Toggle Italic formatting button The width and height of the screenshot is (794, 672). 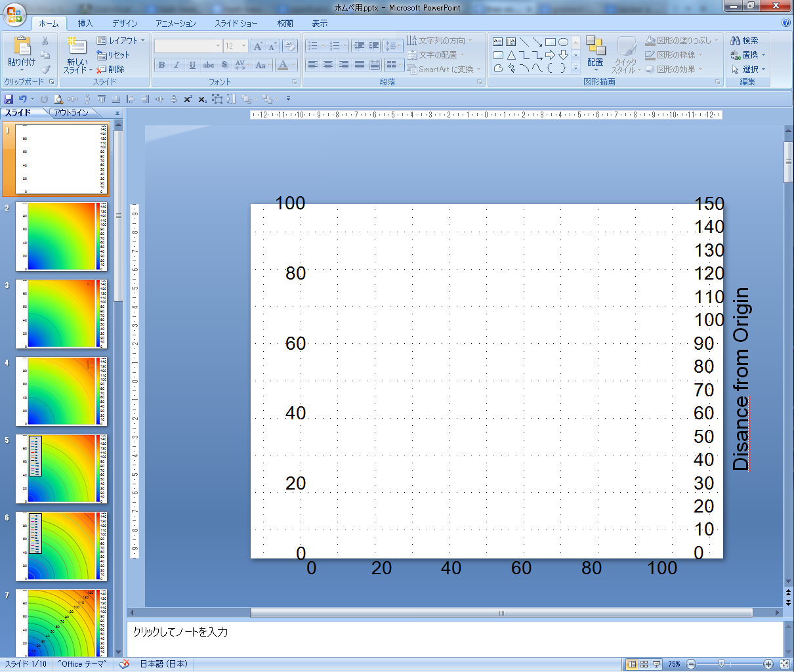[x=177, y=65]
